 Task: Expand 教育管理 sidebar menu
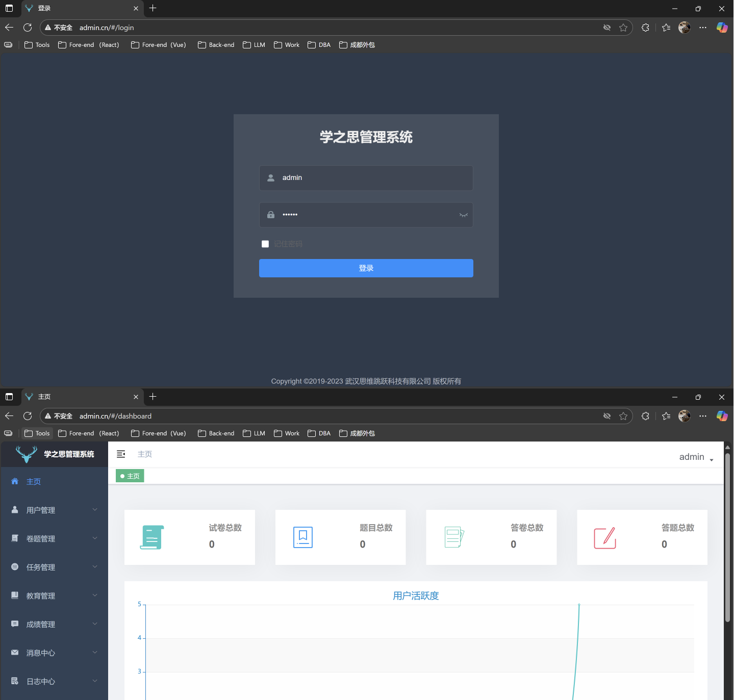(54, 596)
